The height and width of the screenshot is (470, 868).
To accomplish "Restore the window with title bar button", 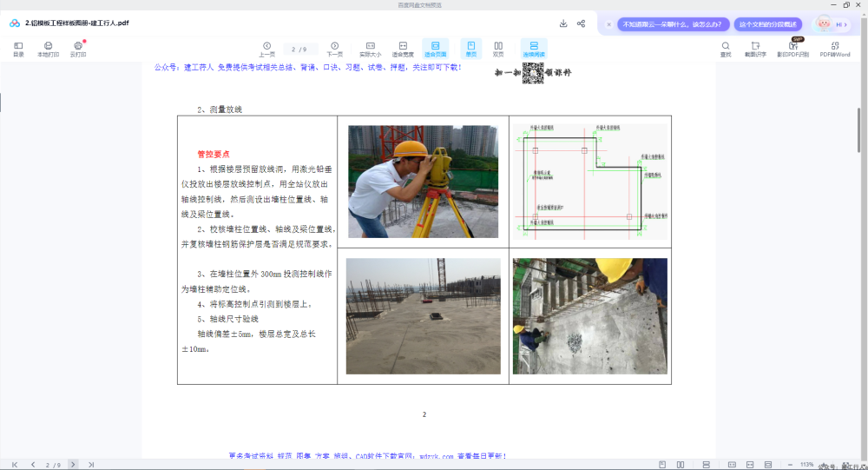I will (x=846, y=5).
